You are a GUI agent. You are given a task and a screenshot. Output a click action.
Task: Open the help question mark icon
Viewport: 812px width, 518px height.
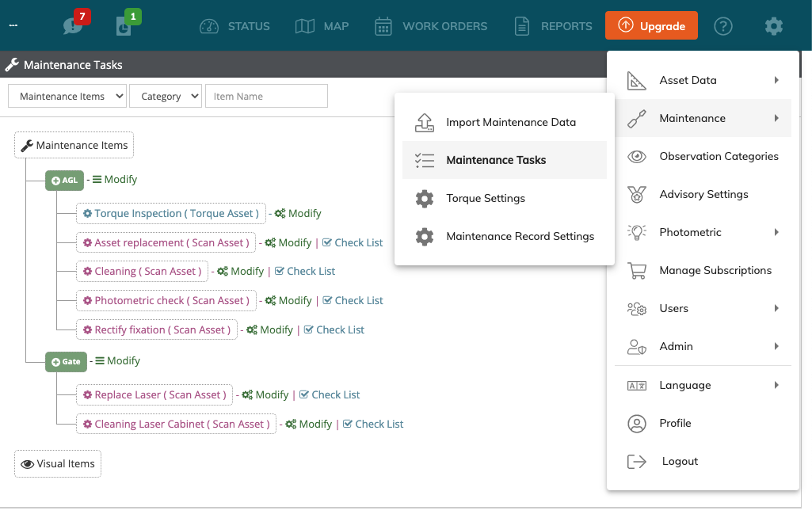(x=723, y=25)
